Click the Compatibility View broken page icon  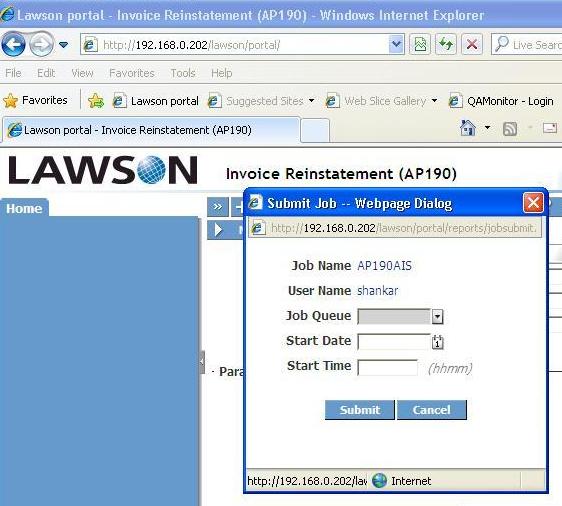420,44
